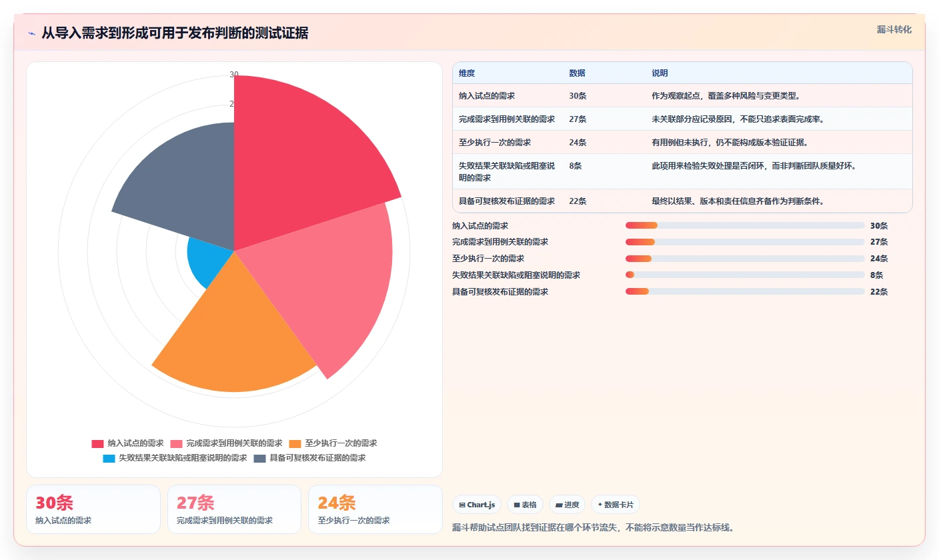The width and height of the screenshot is (939, 560).
Task: Click the 漏斗转化 label in the header
Action: point(894,29)
